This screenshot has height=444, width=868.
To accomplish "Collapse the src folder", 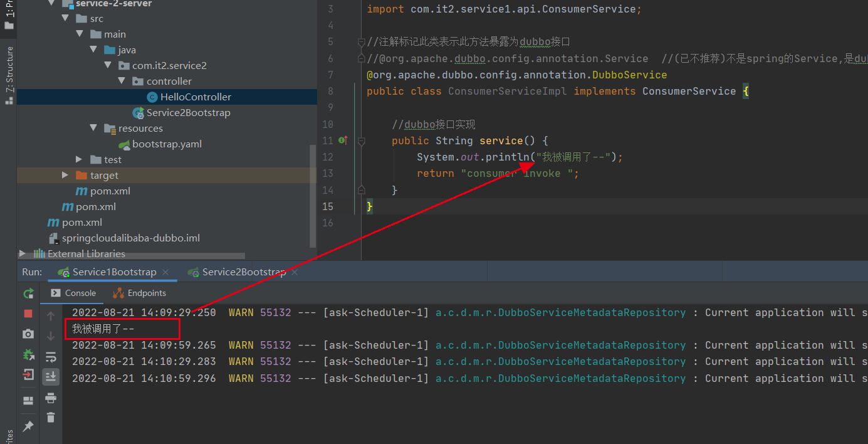I will point(65,19).
